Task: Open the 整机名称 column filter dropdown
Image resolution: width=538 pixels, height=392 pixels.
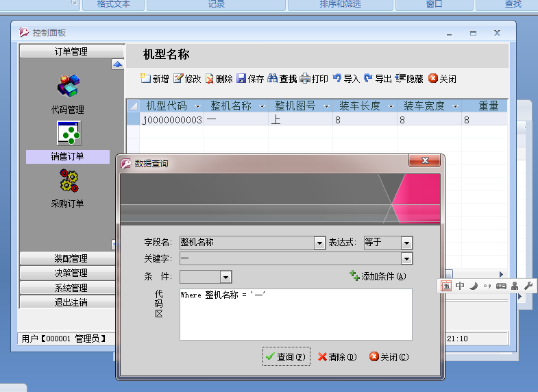Action: [262, 106]
